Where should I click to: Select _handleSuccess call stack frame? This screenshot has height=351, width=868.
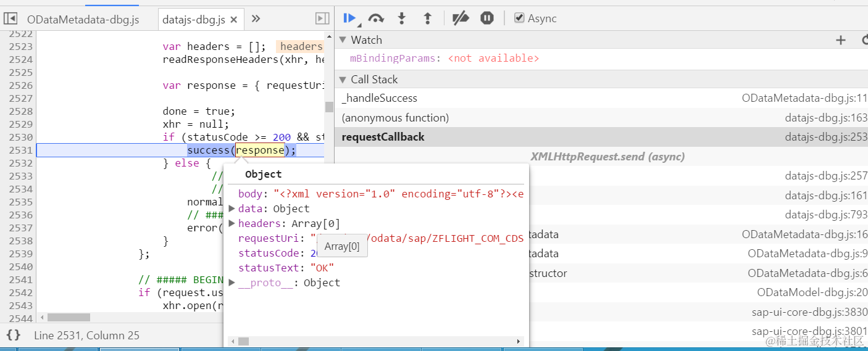click(x=380, y=98)
